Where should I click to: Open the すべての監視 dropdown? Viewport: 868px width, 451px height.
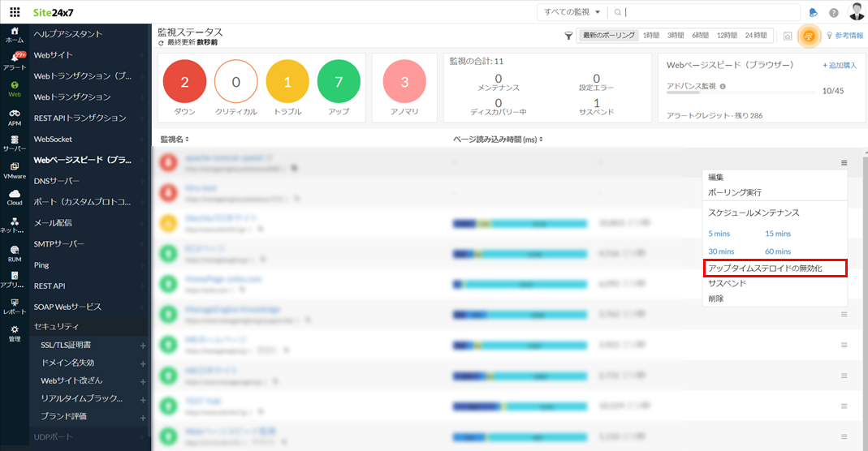[x=572, y=11]
